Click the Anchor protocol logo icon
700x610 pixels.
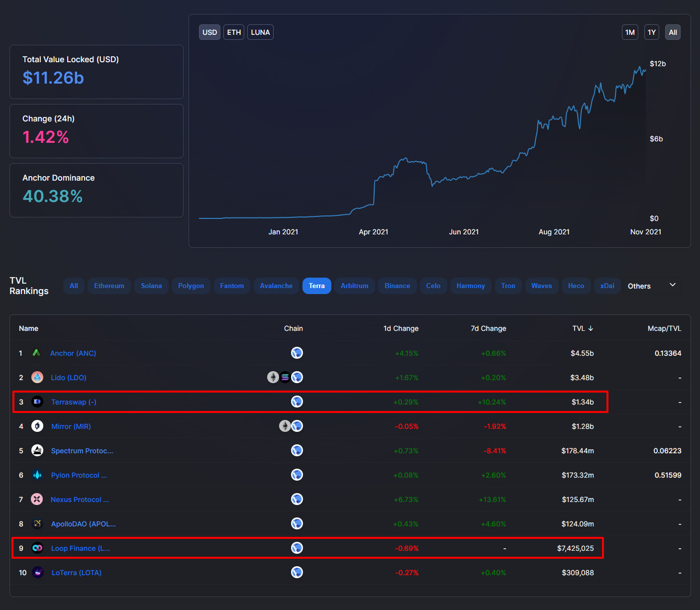tap(36, 353)
